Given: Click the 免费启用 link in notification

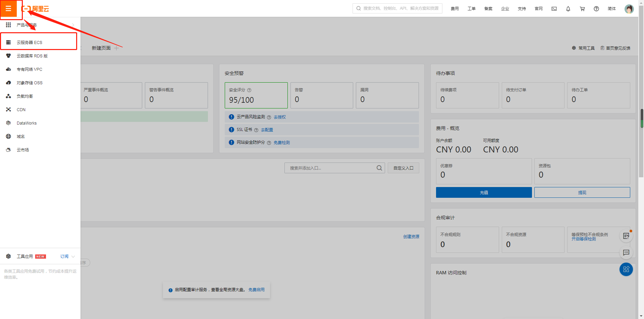Looking at the screenshot, I should [x=256, y=289].
